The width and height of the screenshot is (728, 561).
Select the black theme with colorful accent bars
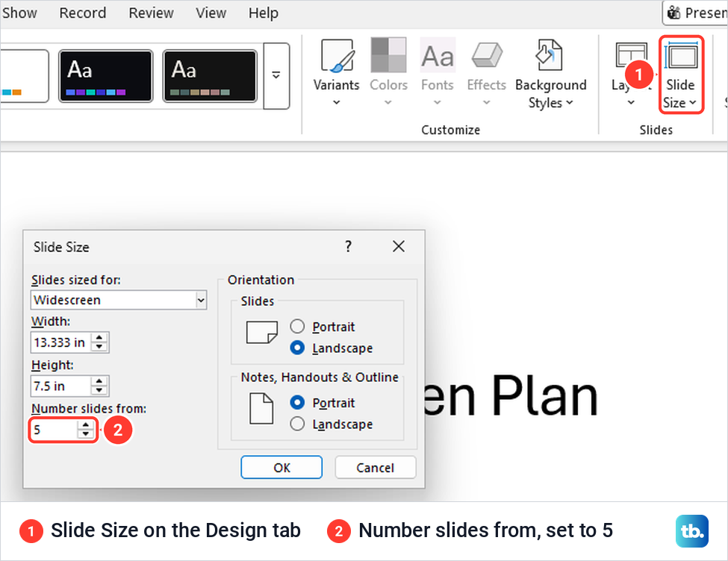(x=106, y=76)
